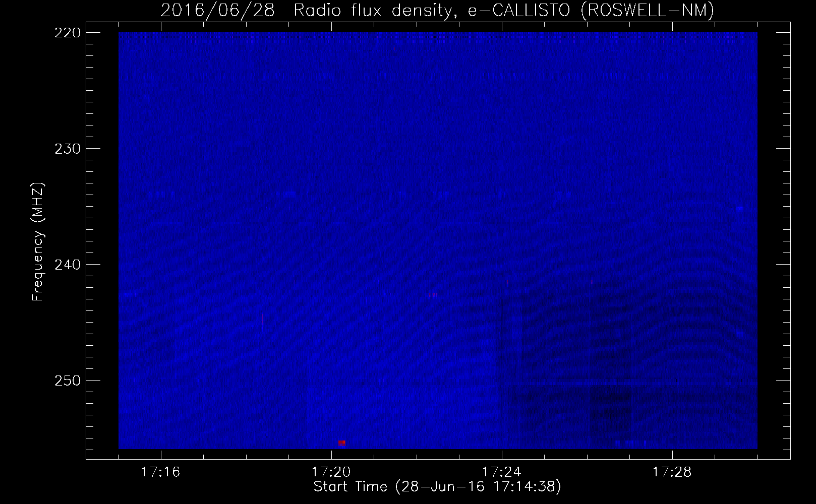Click the '17:20' time axis label

(x=331, y=472)
